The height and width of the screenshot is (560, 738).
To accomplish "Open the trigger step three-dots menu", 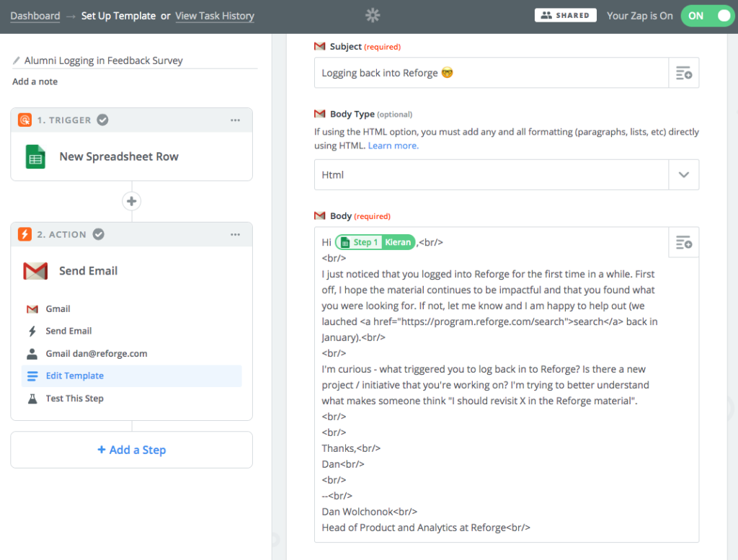I will pos(236,120).
